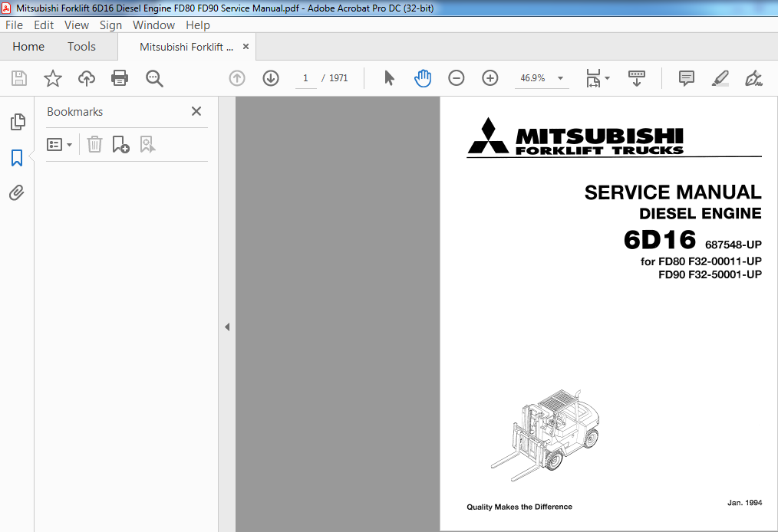Collapse navigation pane with left arrow
778x532 pixels.
[227, 327]
